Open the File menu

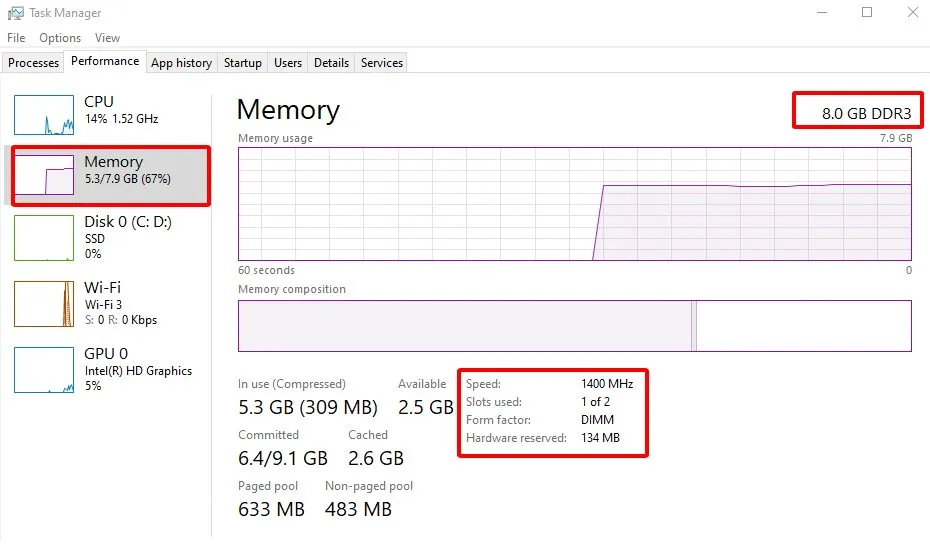pos(16,38)
